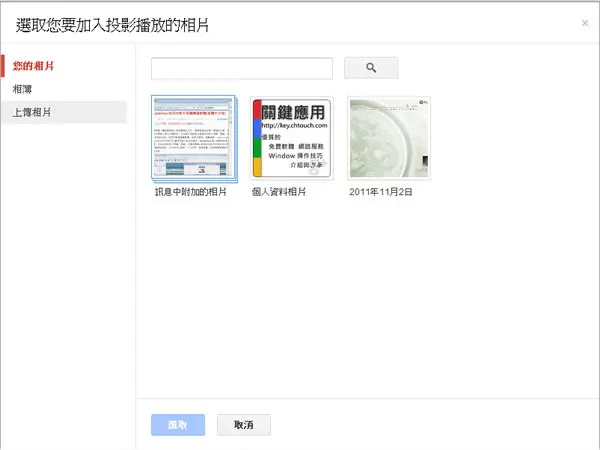This screenshot has height=450, width=600.
Task: Select the 您的相片 sidebar tab
Action: click(33, 66)
